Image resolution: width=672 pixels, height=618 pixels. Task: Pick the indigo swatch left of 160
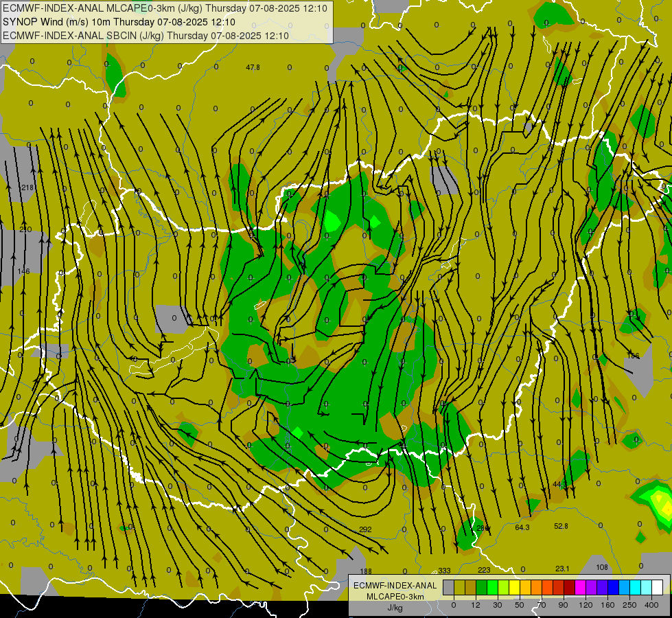coord(603,587)
